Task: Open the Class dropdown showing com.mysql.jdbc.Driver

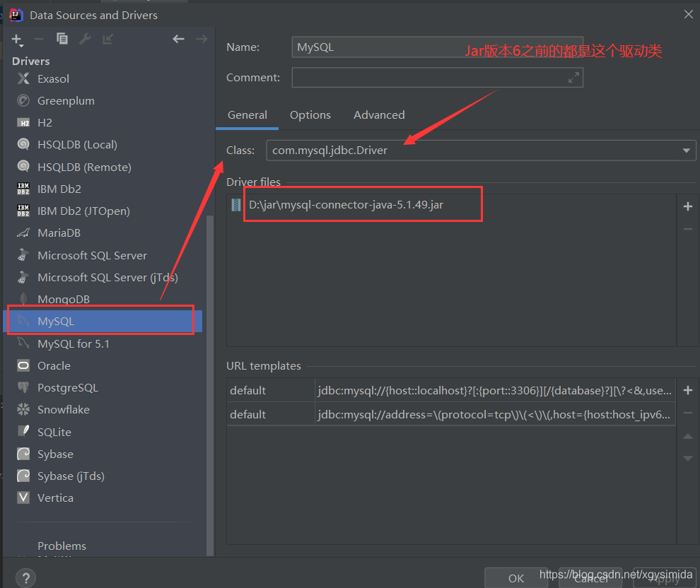Action: [x=685, y=150]
